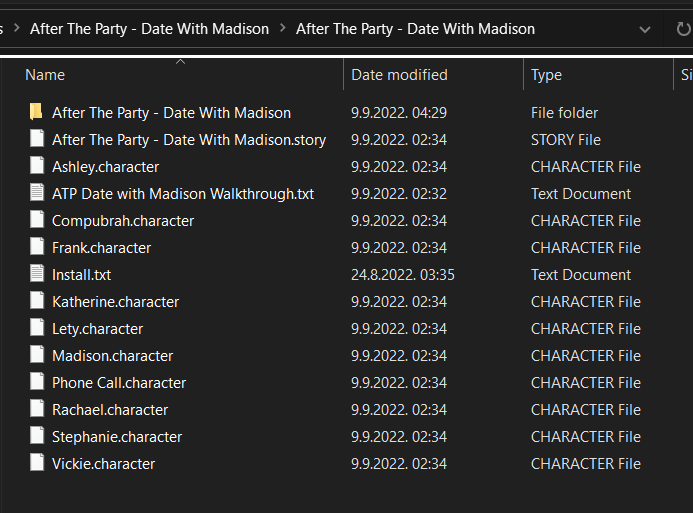
Task: Select the Compubrah.character file name
Action: [123, 221]
